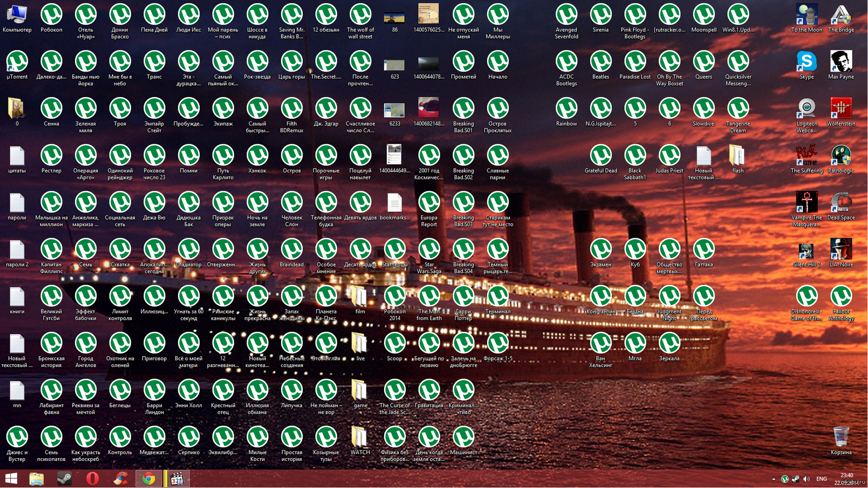Open the volume control in tray
The height and width of the screenshot is (488, 868).
pos(806,479)
